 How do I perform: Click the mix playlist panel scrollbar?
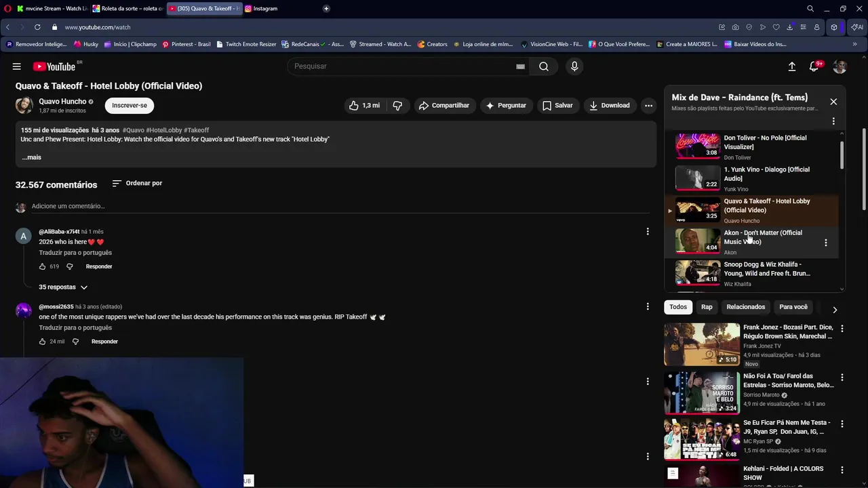[842, 155]
